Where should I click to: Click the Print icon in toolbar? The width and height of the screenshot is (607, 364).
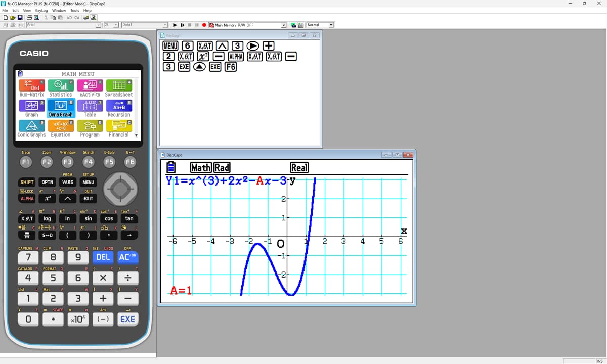(x=29, y=18)
